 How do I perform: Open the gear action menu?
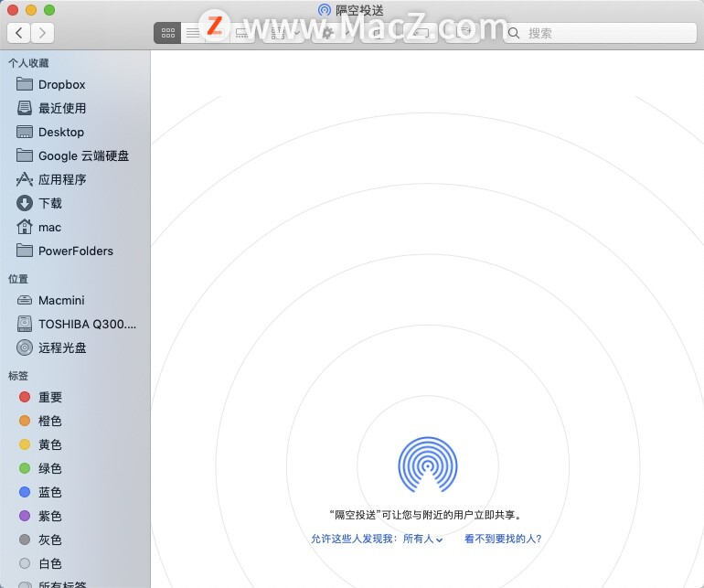pos(332,33)
